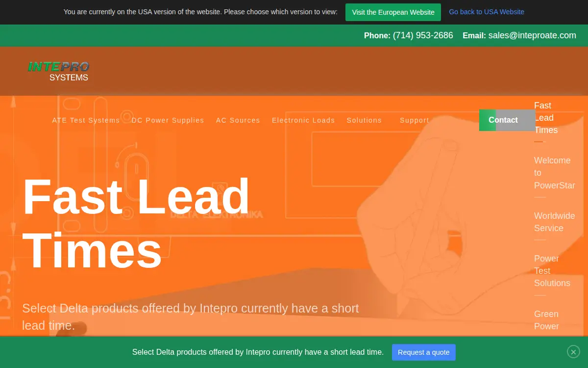This screenshot has width=588, height=368.
Task: Call phone number (714) 953-2686
Action: click(423, 35)
